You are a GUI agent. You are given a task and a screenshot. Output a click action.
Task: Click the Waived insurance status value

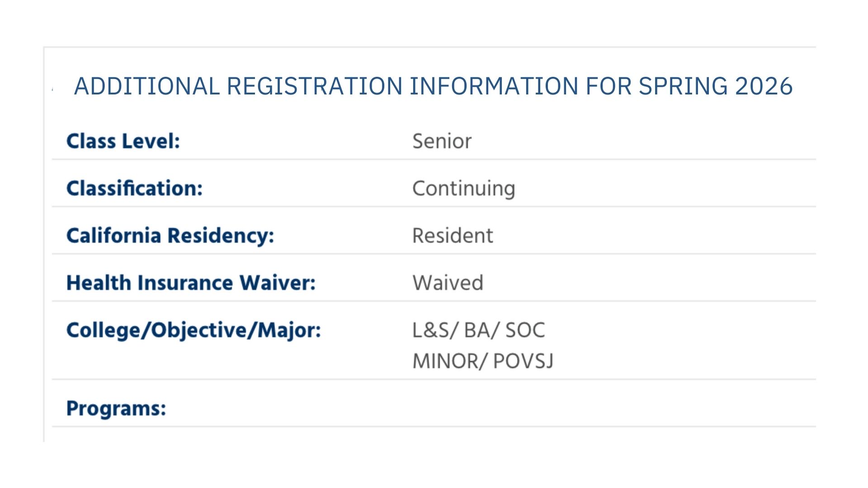coord(448,283)
